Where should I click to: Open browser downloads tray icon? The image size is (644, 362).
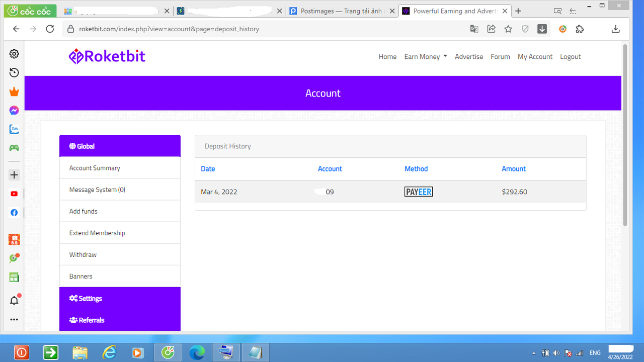pyautogui.click(x=615, y=29)
